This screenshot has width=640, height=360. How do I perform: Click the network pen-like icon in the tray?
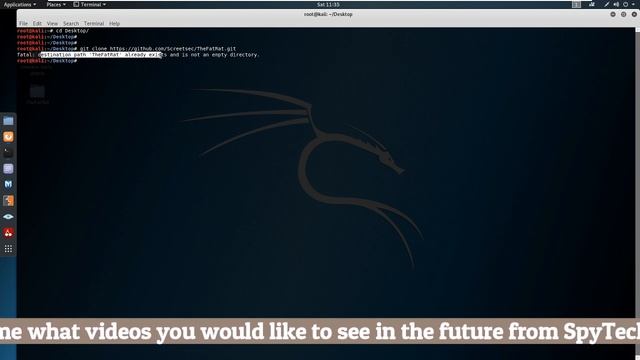coord(607,4)
